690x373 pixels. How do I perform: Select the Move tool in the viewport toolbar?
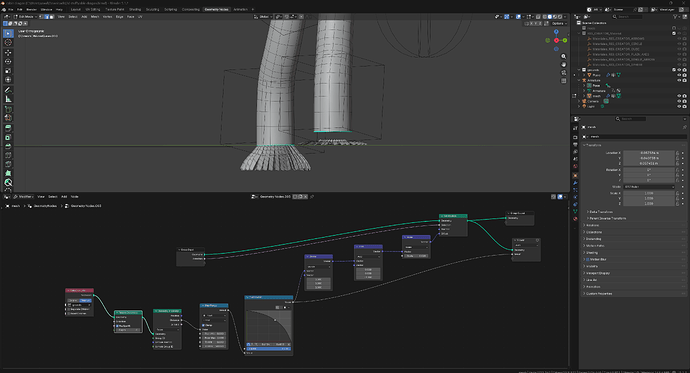tap(8, 53)
